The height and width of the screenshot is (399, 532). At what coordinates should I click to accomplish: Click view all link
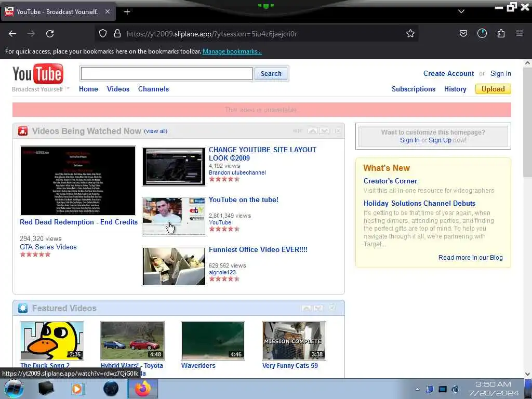(x=156, y=131)
